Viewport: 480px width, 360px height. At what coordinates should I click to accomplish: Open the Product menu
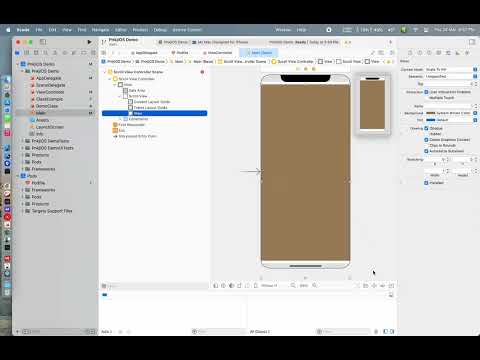tap(140, 30)
